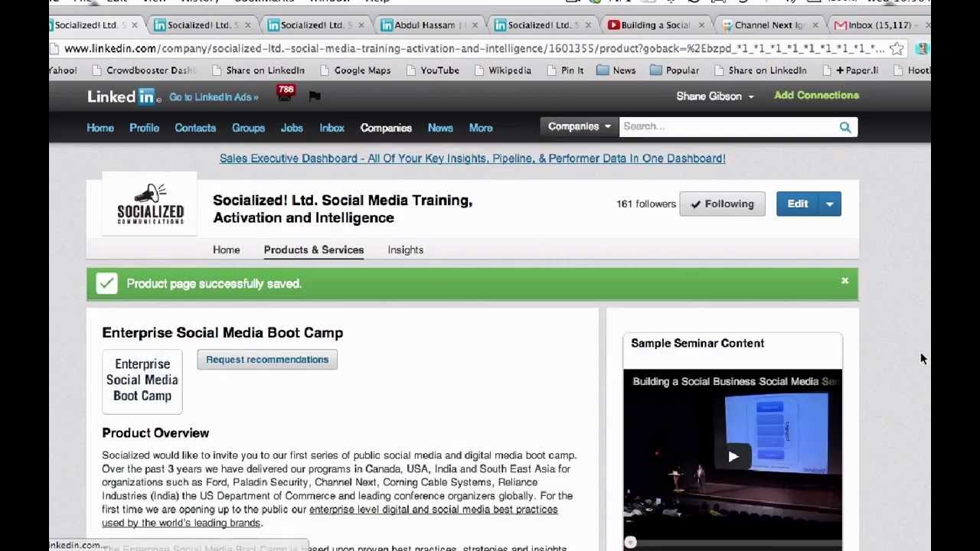Image resolution: width=980 pixels, height=551 pixels.
Task: Expand the Companies search scope dropdown
Action: [579, 126]
